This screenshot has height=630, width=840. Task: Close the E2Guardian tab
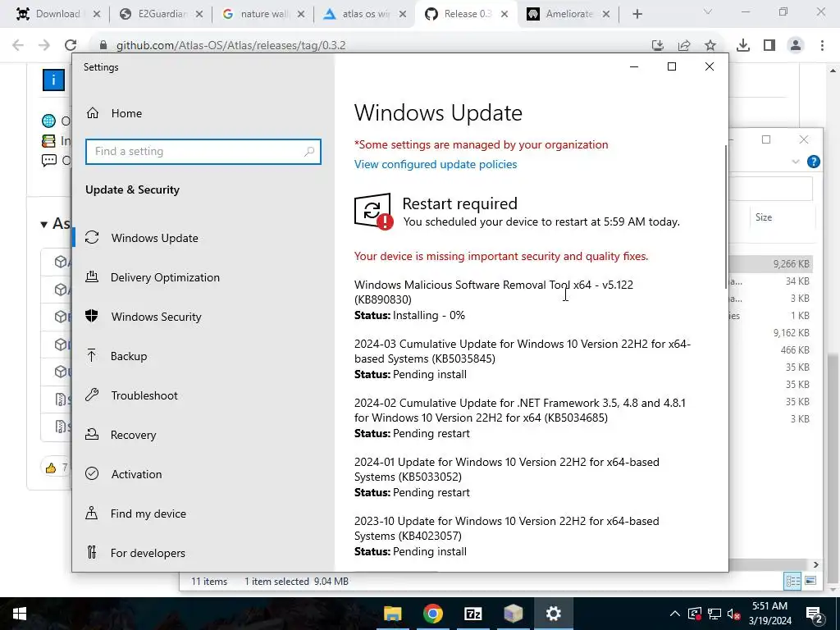tap(199, 14)
